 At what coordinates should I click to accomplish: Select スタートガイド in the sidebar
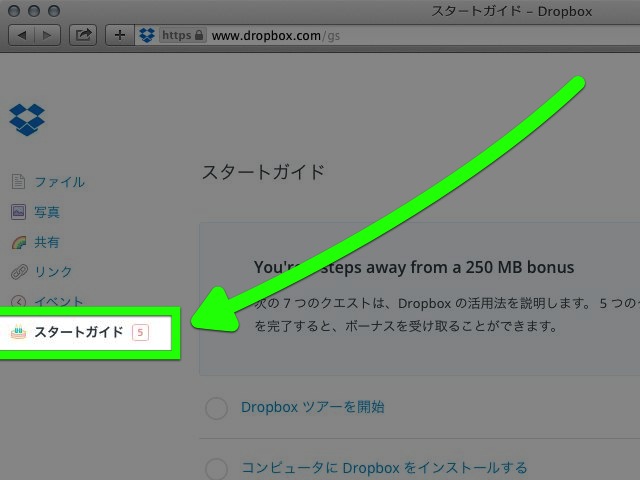coord(79,332)
